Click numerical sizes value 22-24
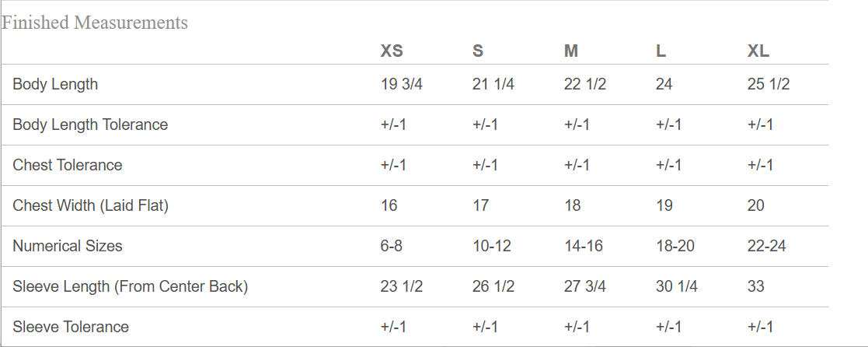 (x=767, y=246)
